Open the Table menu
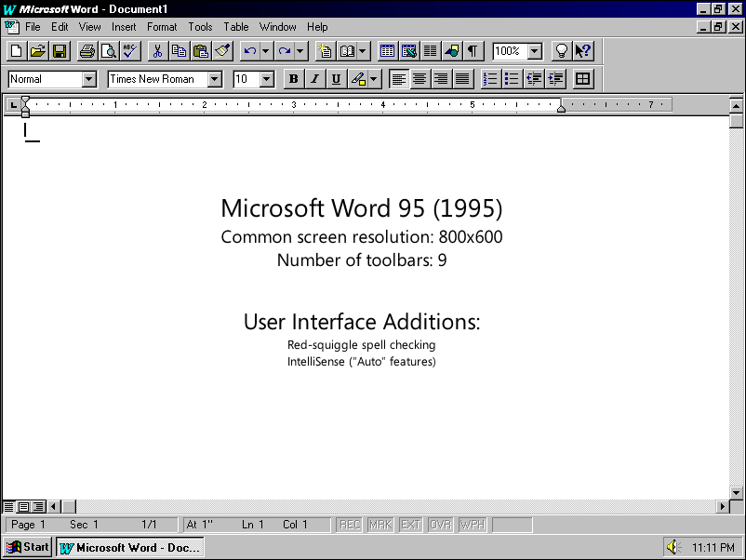The height and width of the screenshot is (560, 746). [235, 27]
